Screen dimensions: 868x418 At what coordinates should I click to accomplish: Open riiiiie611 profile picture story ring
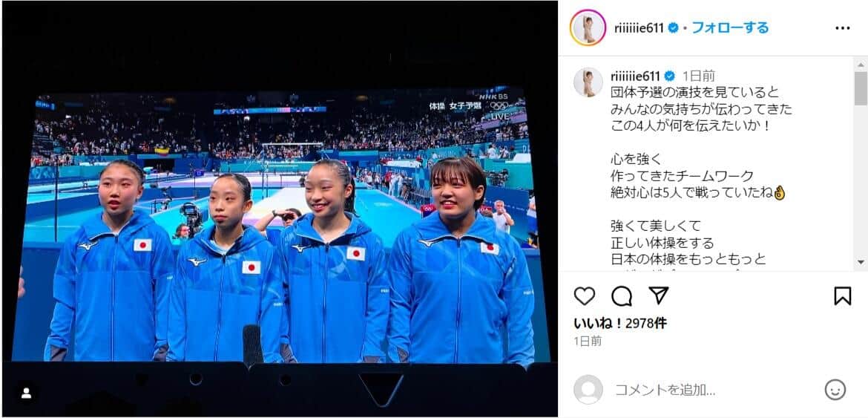pos(588,27)
